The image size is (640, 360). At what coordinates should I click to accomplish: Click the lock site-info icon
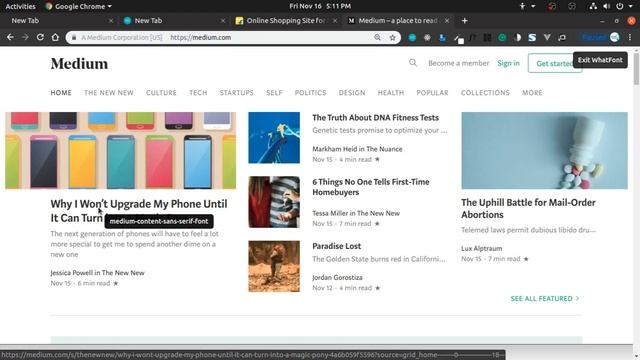[73, 38]
